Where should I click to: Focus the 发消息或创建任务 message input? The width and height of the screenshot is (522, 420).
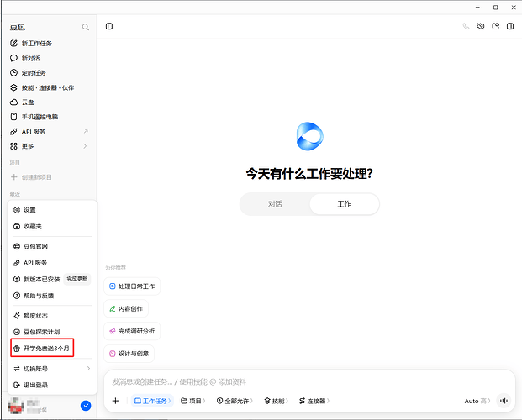tap(309, 381)
